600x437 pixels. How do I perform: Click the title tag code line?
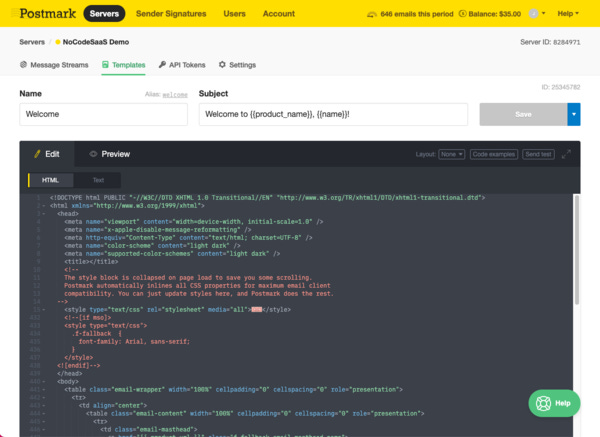[91, 262]
